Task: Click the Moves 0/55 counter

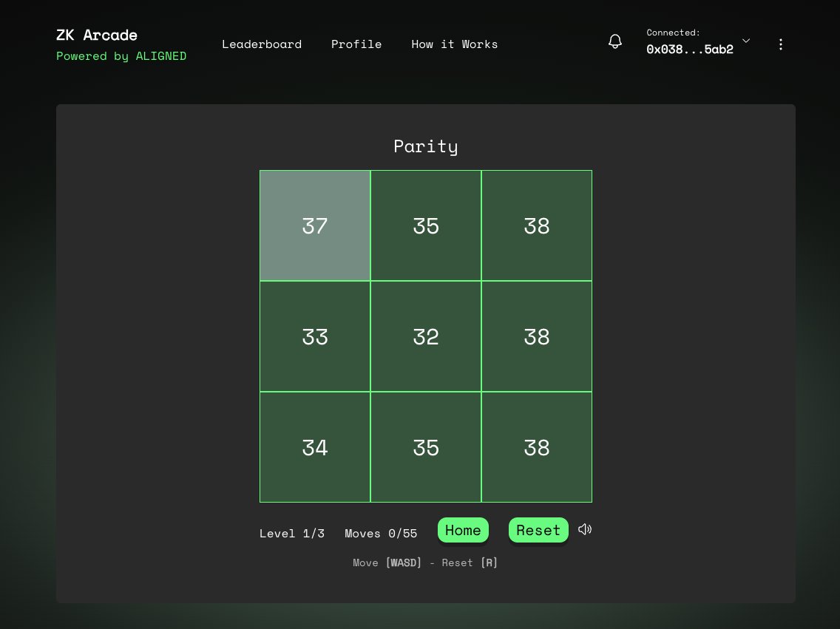Action: pos(381,533)
